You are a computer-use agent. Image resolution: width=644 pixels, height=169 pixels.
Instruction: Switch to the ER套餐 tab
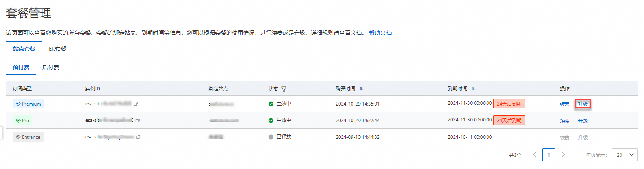(x=58, y=49)
